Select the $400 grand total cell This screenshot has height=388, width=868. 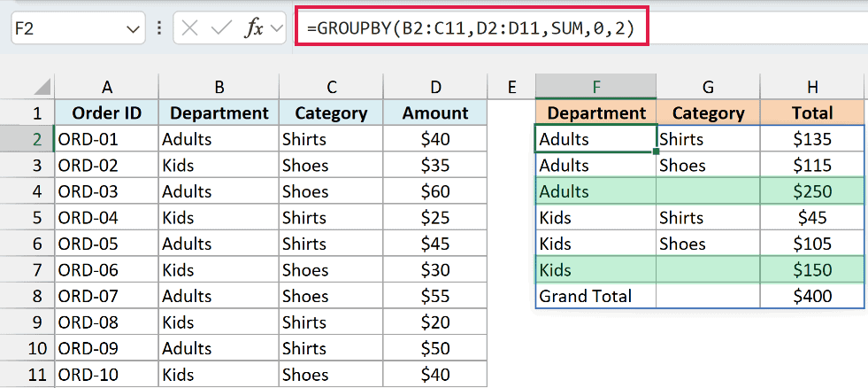coord(812,296)
